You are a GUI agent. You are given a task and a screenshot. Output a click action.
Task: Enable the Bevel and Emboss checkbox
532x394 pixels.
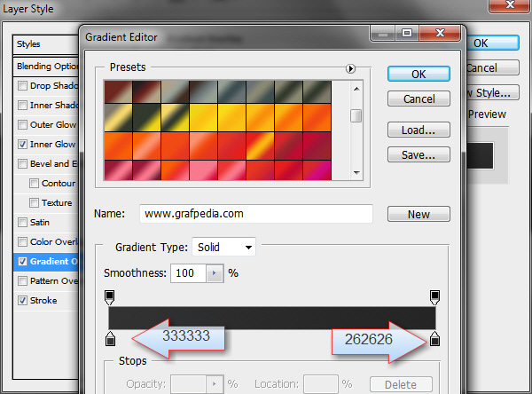(x=22, y=163)
